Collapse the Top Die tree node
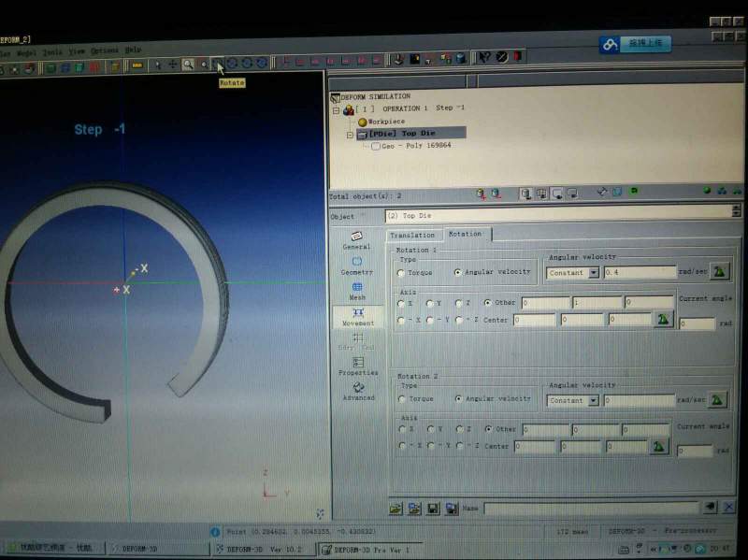748x560 pixels. 350,135
